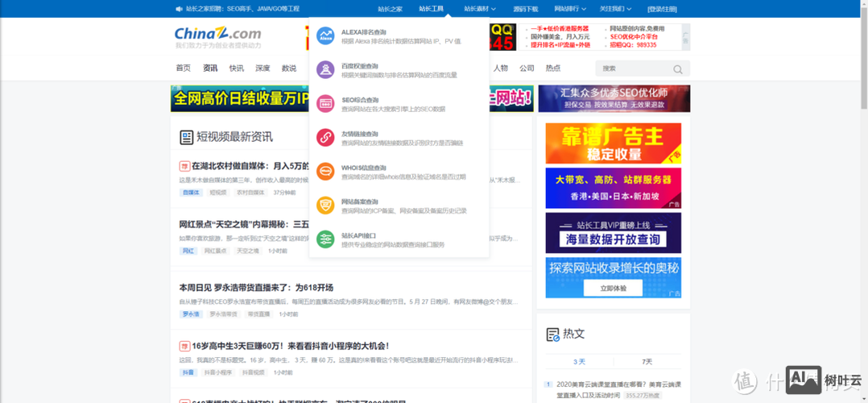Open 16岁高中生3天巨赚60万 article

[x=291, y=346]
